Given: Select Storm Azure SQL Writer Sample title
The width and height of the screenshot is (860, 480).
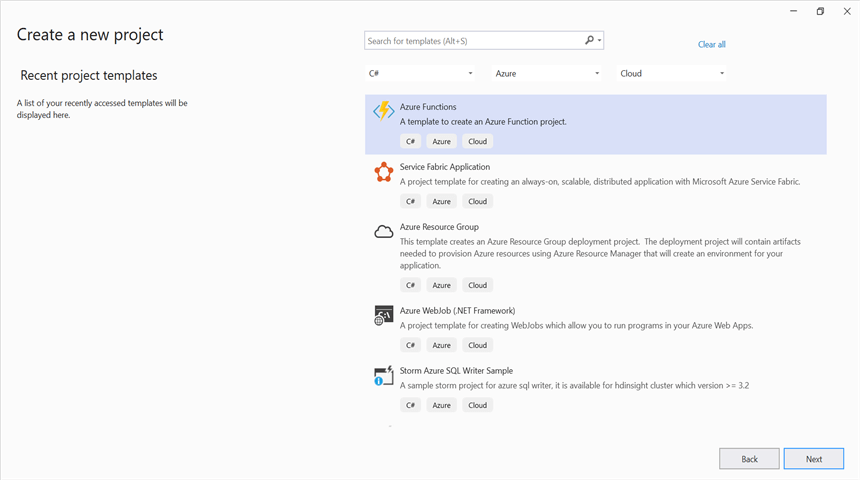Looking at the screenshot, I should (456, 371).
